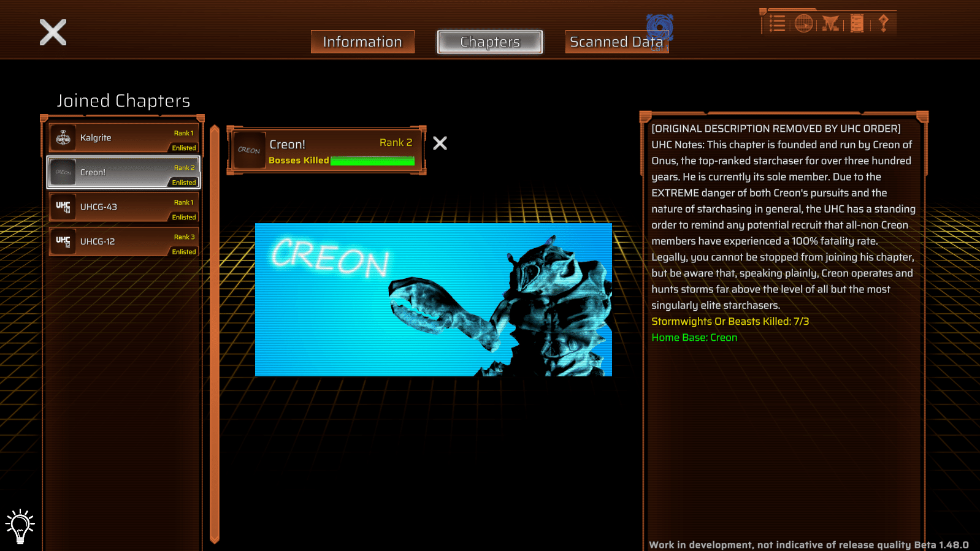
Task: Click the Rank 3 label on UHCG-12
Action: [x=184, y=237]
